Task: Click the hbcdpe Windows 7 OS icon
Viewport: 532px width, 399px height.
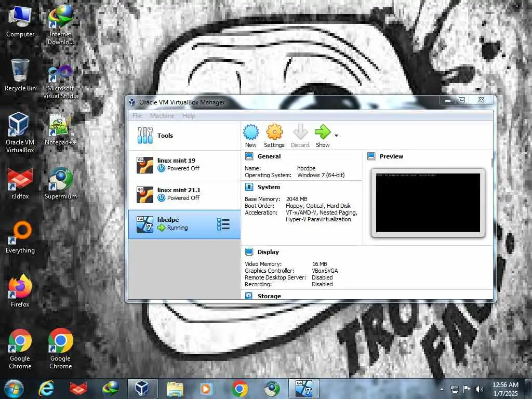Action: 145,224
